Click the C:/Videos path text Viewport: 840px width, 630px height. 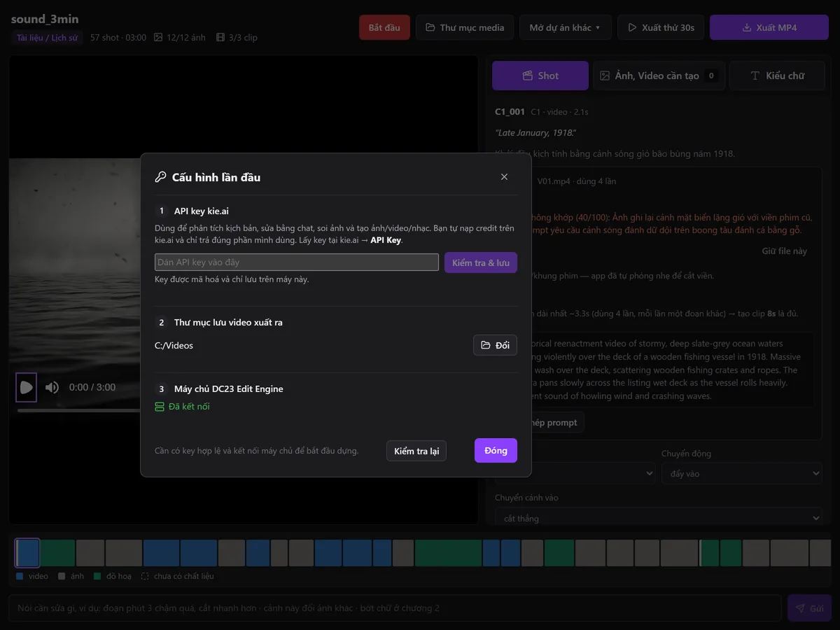(174, 345)
